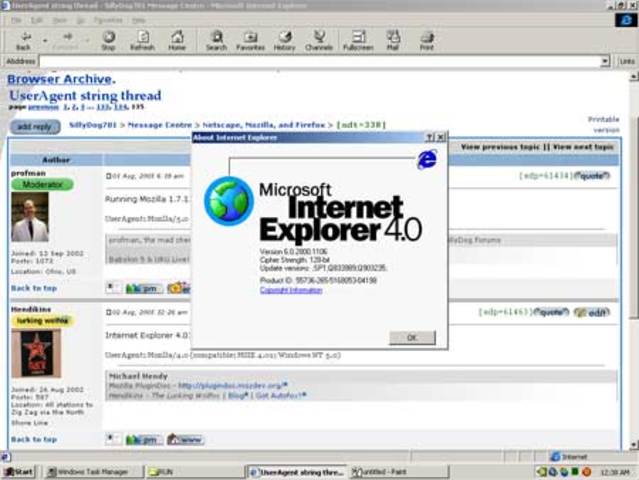Switch to untitled - Paint on taskbar
Viewport: 639px width, 480px height.
click(399, 472)
